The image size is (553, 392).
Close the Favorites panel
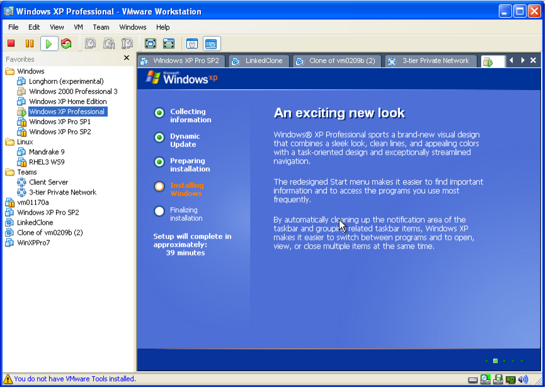tap(127, 58)
